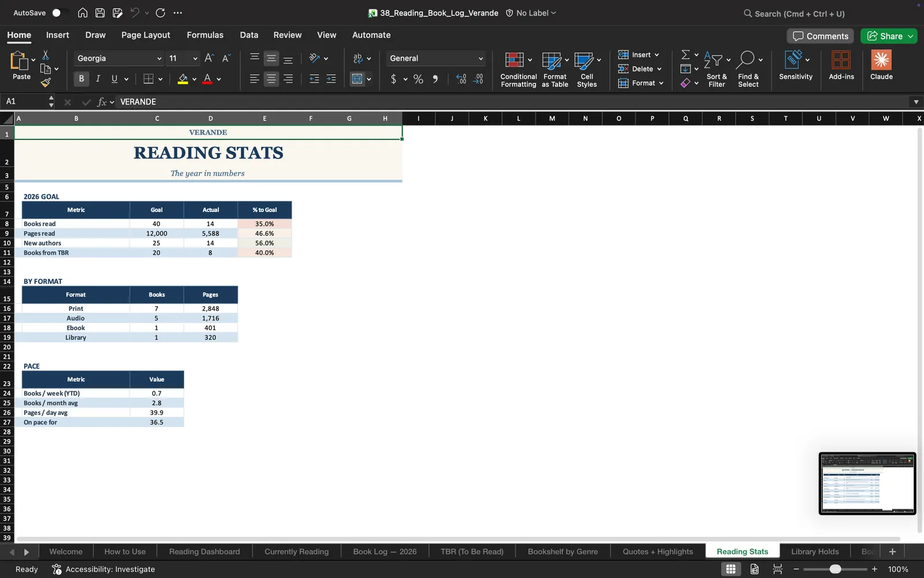Click the AutoSum sigma icon
This screenshot has height=578, width=924.
685,54
